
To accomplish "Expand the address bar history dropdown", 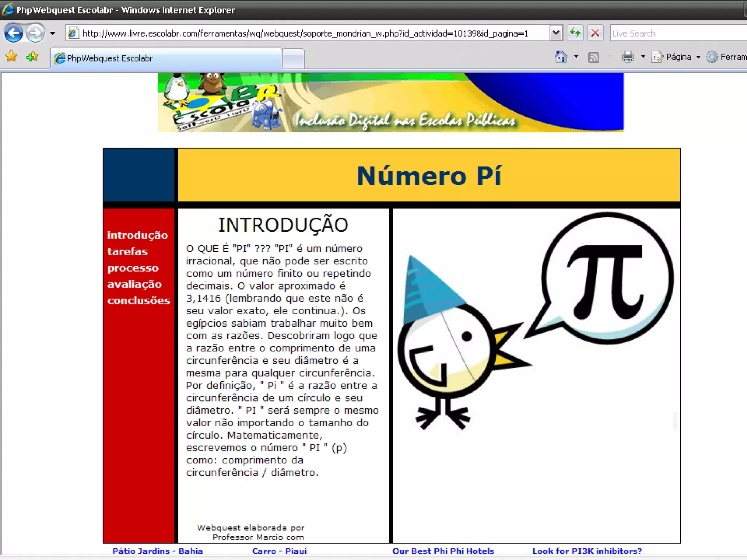I will [556, 33].
